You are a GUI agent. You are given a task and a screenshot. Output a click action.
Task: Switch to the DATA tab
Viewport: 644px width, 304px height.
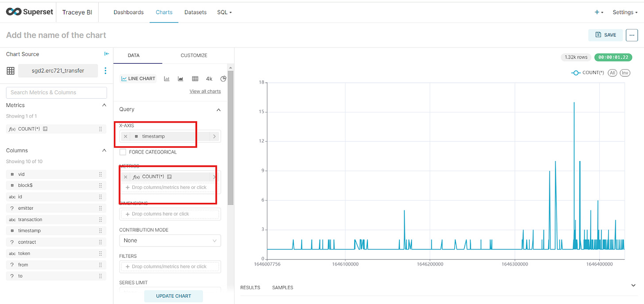click(x=134, y=56)
